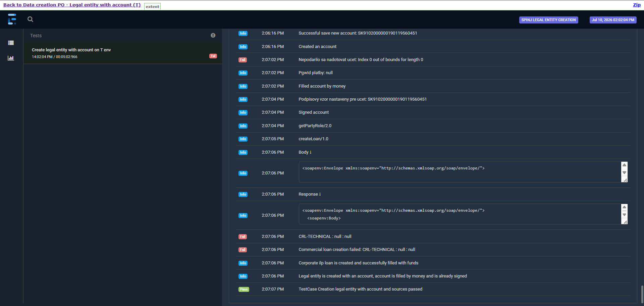Viewport: 644px width, 306px height.
Task: Open Back to Data creation PO link
Action: [72, 5]
